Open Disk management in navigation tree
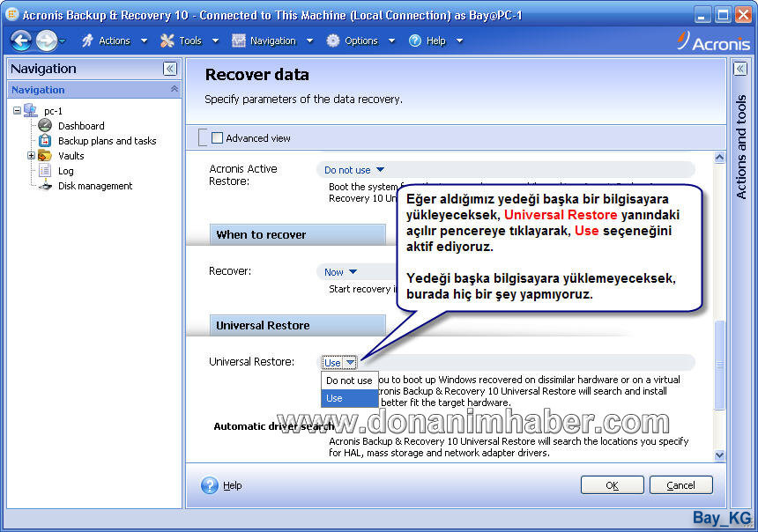The image size is (758, 532). click(95, 186)
